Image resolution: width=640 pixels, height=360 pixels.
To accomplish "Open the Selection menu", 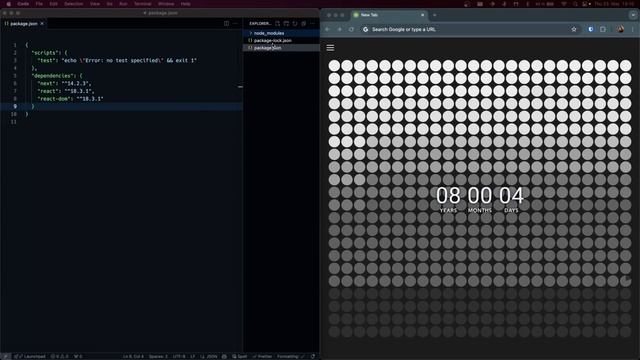I will [73, 4].
